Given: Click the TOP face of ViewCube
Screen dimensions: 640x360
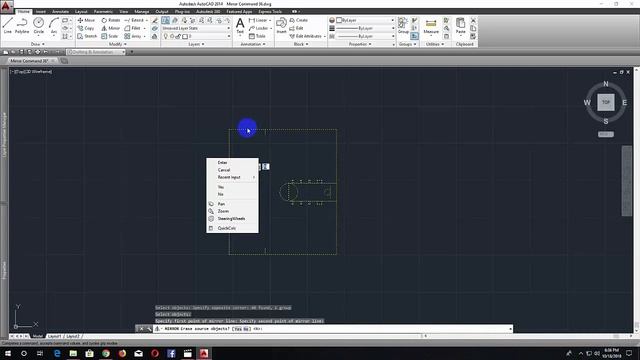Looking at the screenshot, I should click(x=606, y=102).
